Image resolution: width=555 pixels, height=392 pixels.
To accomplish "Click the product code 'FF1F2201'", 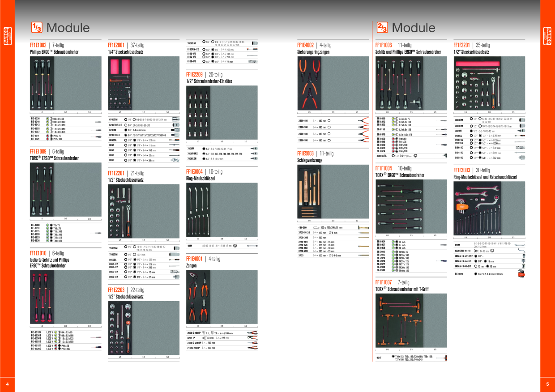I will click(462, 46).
